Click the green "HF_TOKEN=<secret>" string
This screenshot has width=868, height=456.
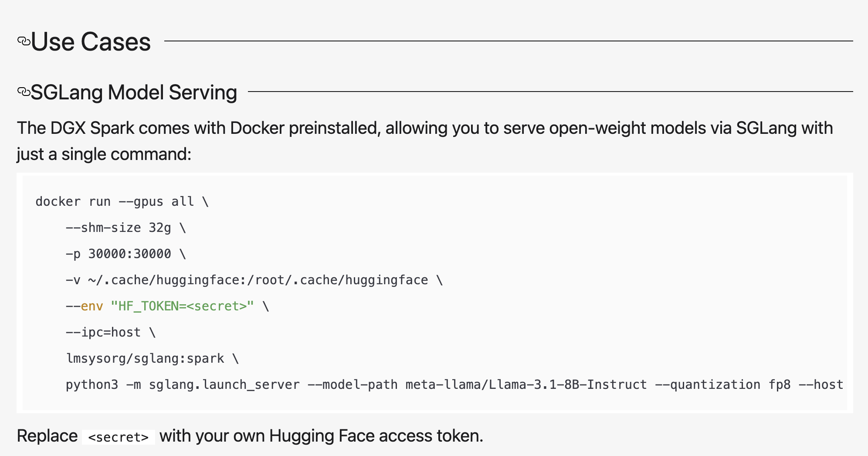[x=182, y=306]
